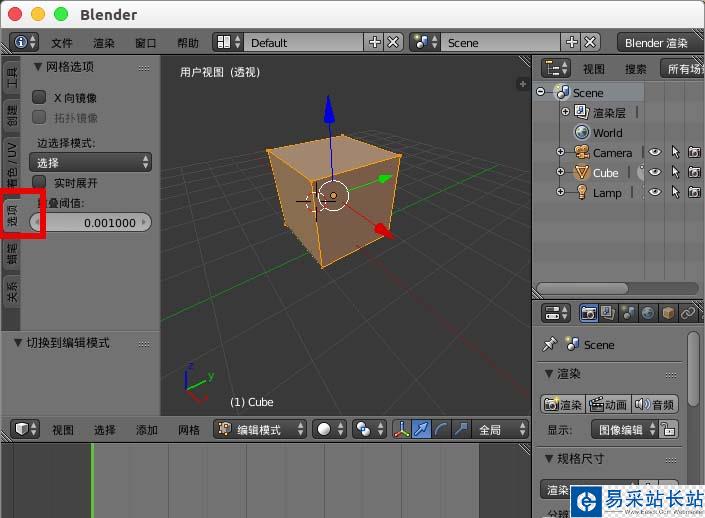705x518 pixels.
Task: Open the 添加 menu in 3D view header
Action: pos(147,430)
